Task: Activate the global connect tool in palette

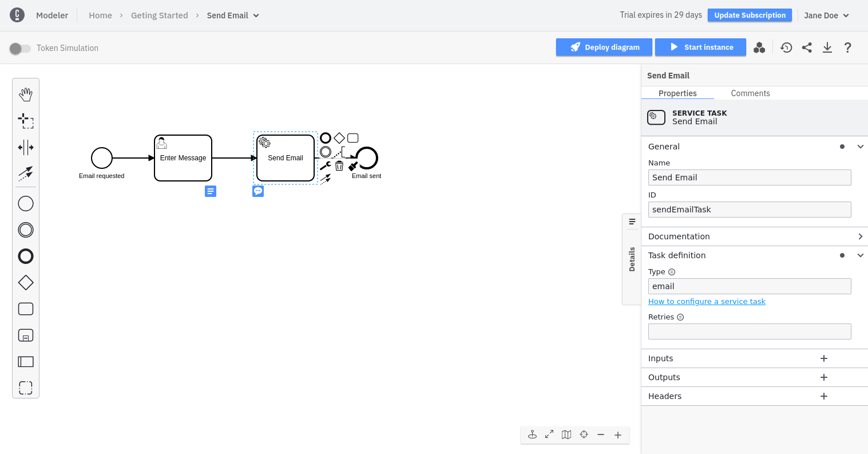Action: click(26, 173)
